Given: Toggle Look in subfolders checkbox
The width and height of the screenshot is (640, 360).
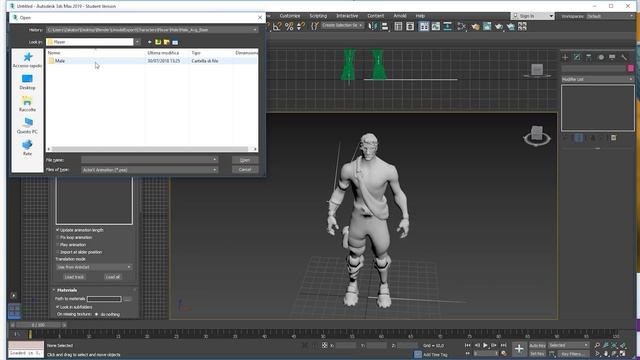Looking at the screenshot, I should (x=58, y=307).
